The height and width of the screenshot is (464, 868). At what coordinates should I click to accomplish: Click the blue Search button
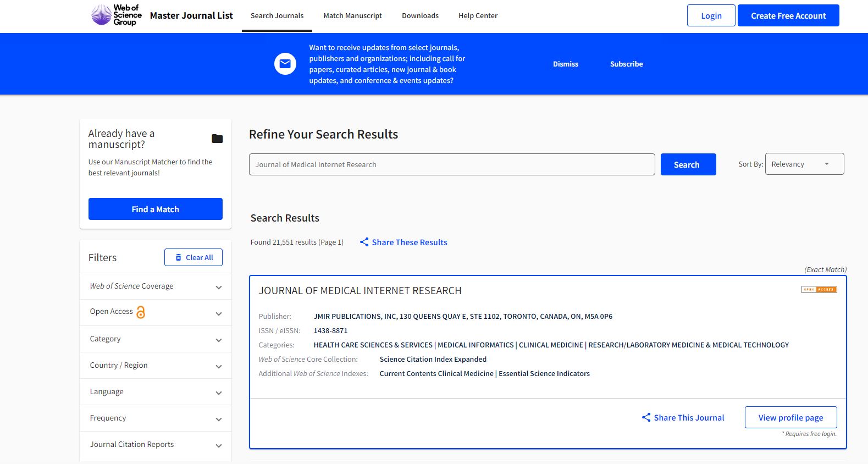[x=688, y=164]
